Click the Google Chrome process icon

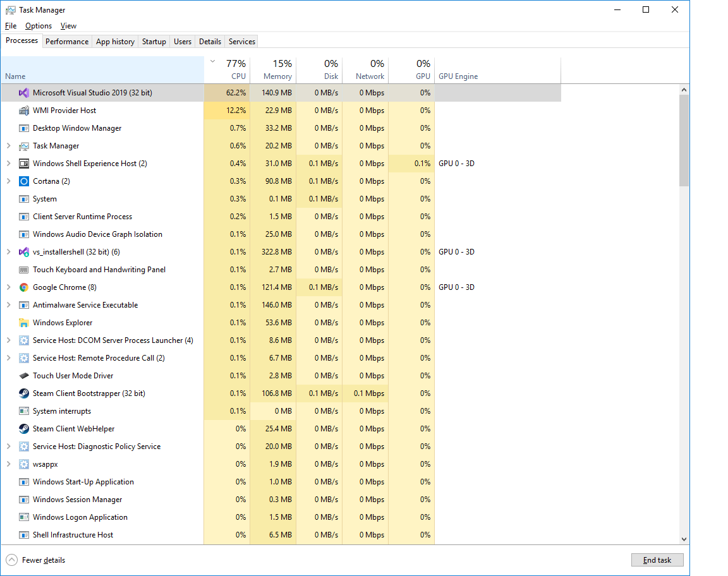point(23,287)
